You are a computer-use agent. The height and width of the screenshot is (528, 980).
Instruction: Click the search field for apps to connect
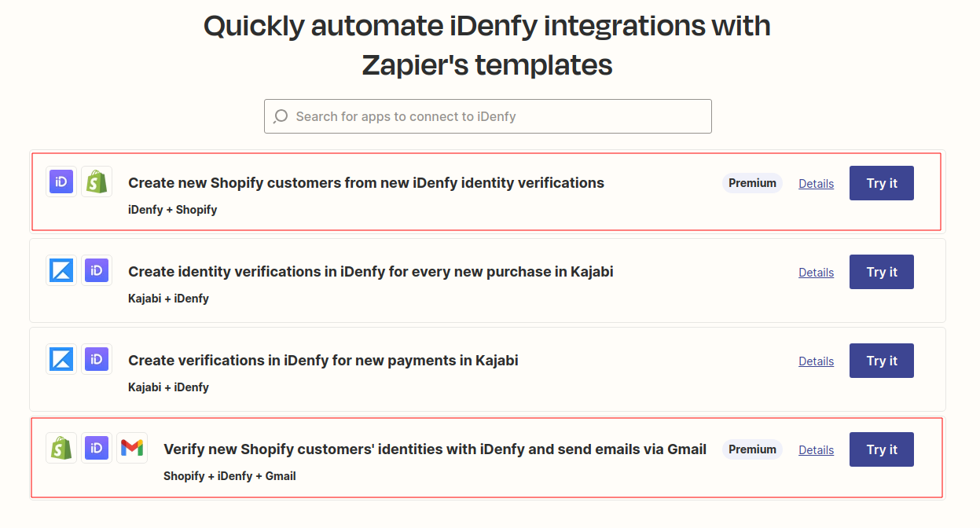click(x=487, y=115)
